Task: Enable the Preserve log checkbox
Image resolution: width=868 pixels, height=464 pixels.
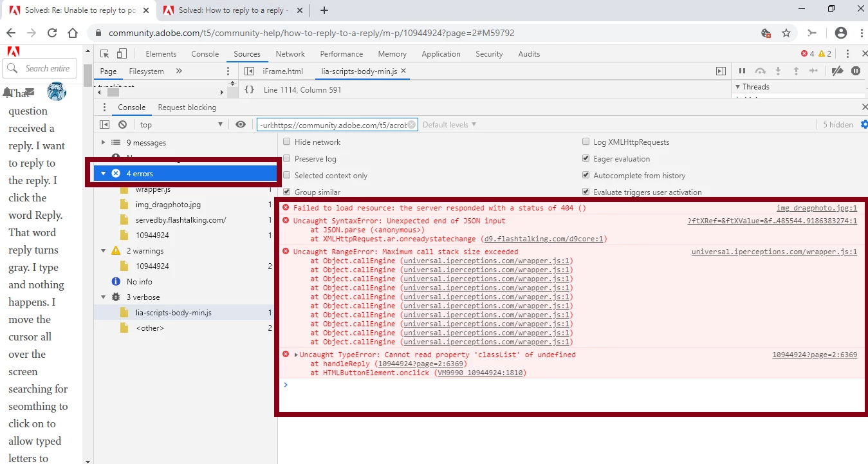Action: click(x=287, y=159)
